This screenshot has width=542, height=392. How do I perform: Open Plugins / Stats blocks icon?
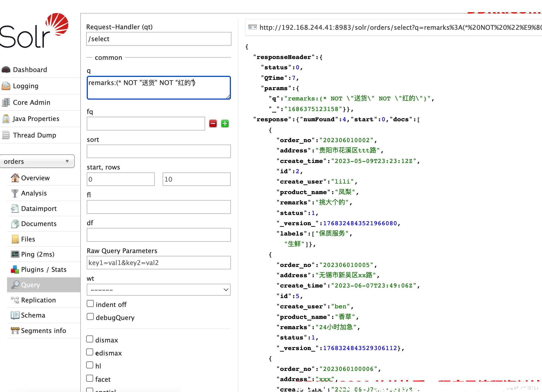click(x=15, y=270)
